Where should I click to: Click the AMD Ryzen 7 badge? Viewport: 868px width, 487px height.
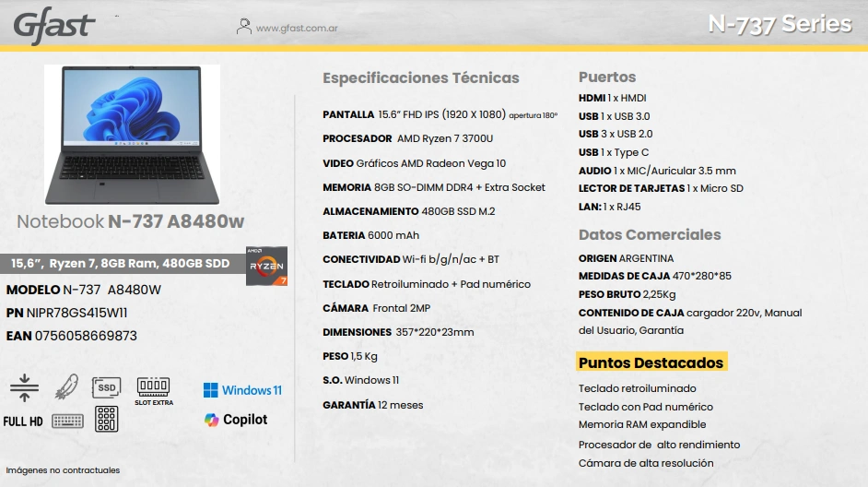click(267, 266)
